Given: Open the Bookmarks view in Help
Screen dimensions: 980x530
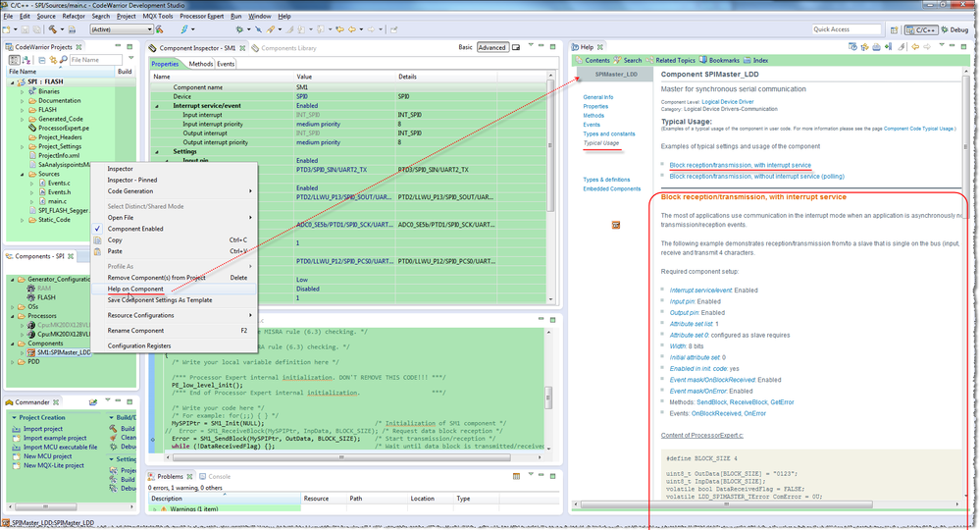Looking at the screenshot, I should pos(724,60).
